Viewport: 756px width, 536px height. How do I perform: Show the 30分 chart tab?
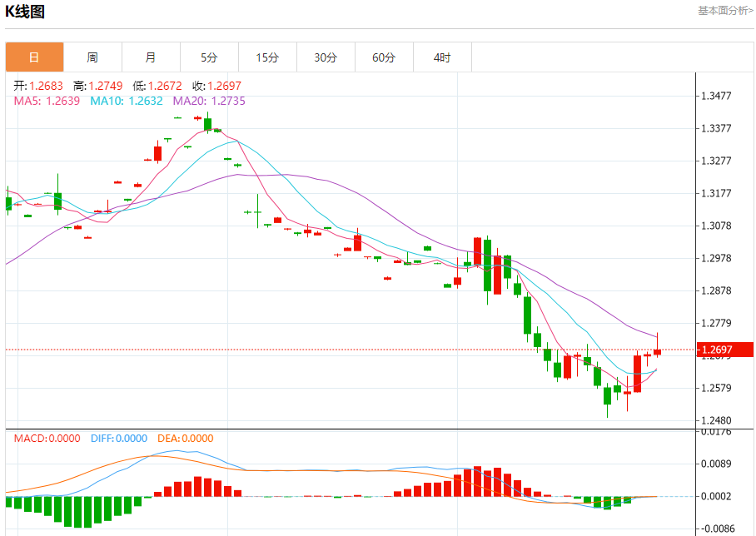326,57
